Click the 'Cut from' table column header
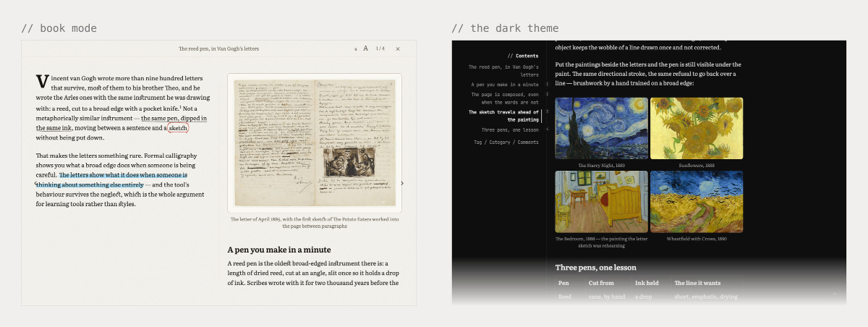 pos(601,283)
